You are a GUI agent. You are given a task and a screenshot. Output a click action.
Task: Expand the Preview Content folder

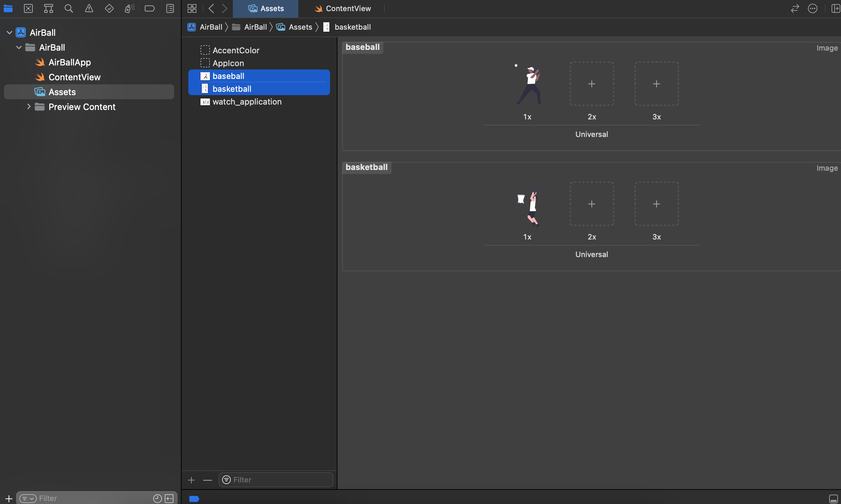click(x=29, y=107)
